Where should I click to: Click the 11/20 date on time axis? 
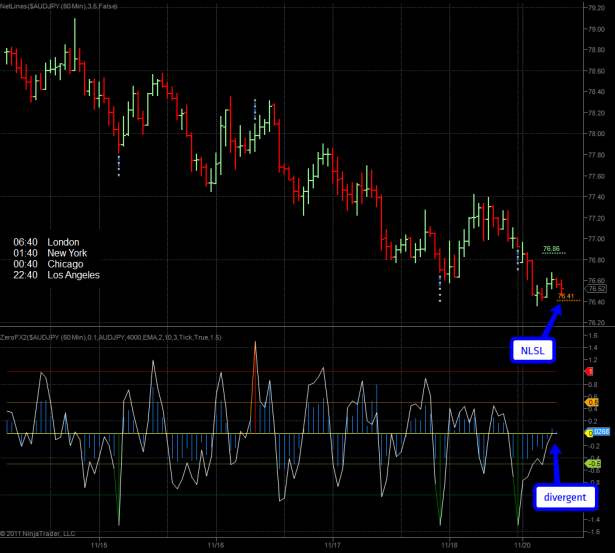point(521,545)
